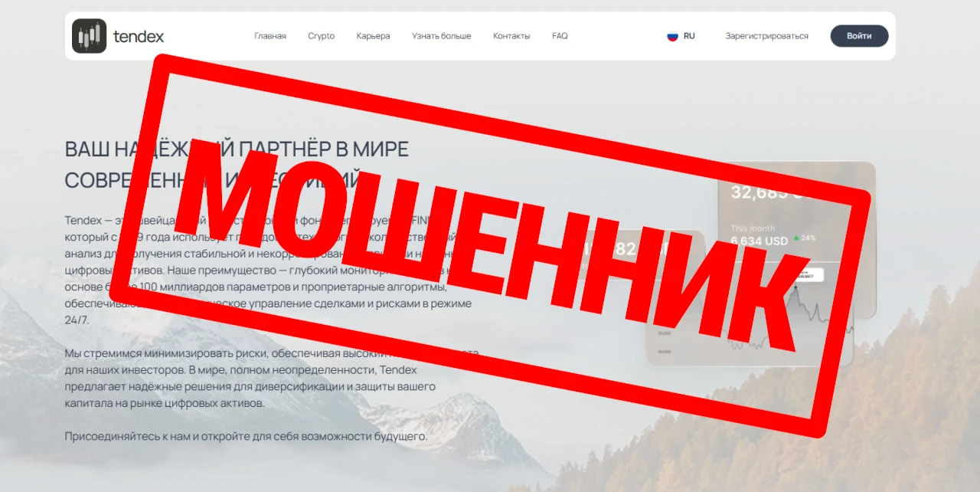Go to the Главная menu item
The image size is (980, 492).
tap(270, 36)
